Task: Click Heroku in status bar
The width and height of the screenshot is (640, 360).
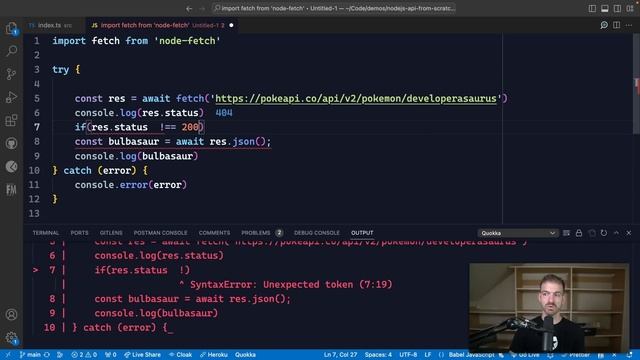Action: click(213, 355)
